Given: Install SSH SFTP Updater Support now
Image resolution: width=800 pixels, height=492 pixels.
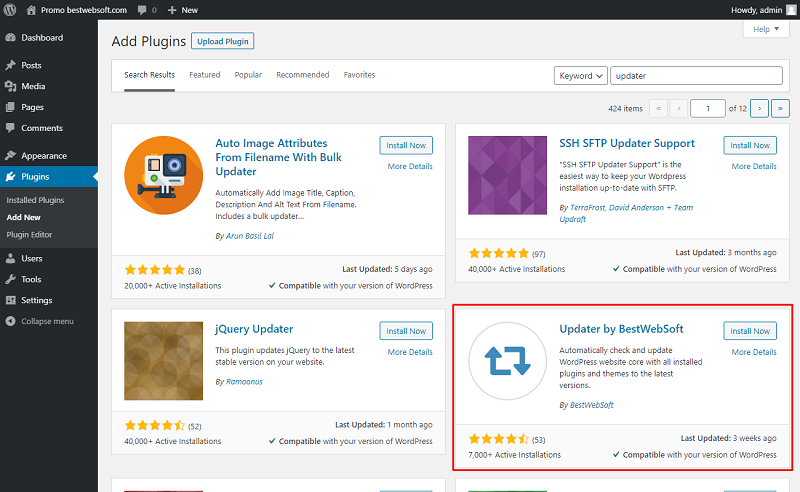Looking at the screenshot, I should pos(749,145).
